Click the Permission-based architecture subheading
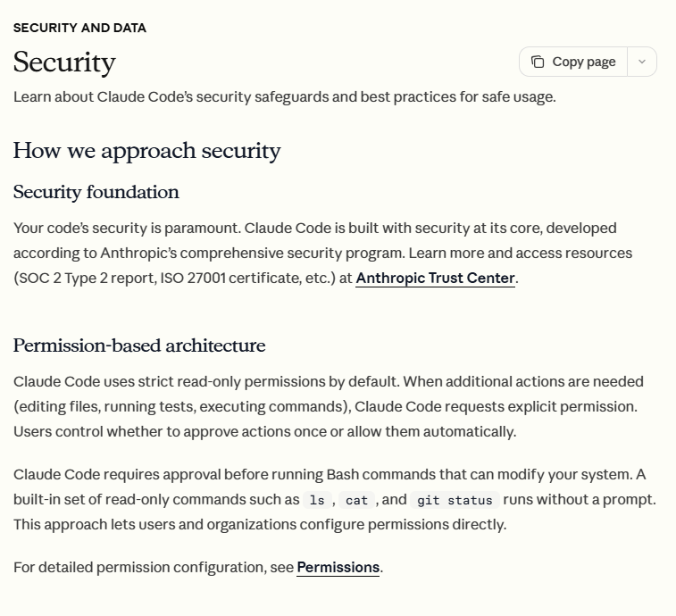 (139, 345)
